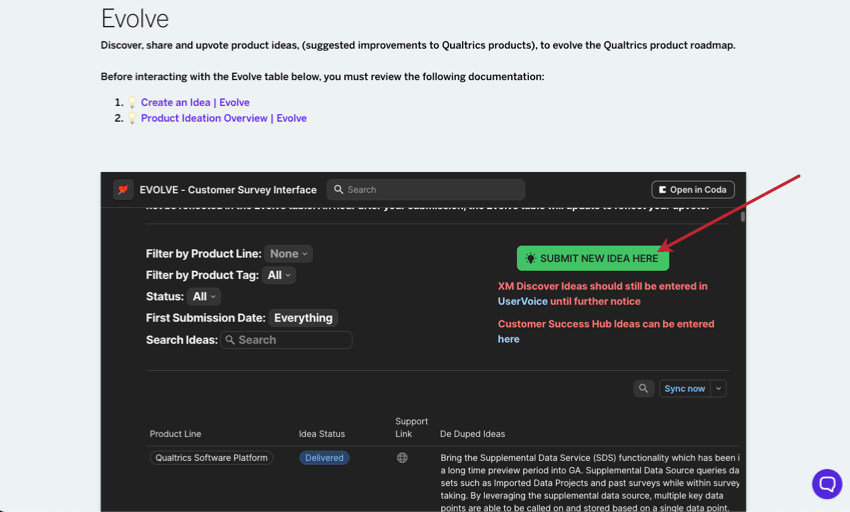
Task: Expand the Product Line filter dropdown
Action: (x=289, y=254)
